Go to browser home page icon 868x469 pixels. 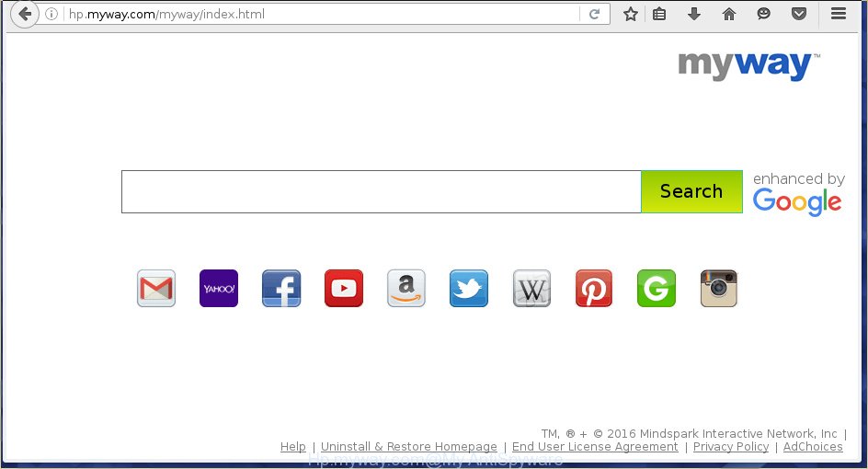(x=729, y=14)
